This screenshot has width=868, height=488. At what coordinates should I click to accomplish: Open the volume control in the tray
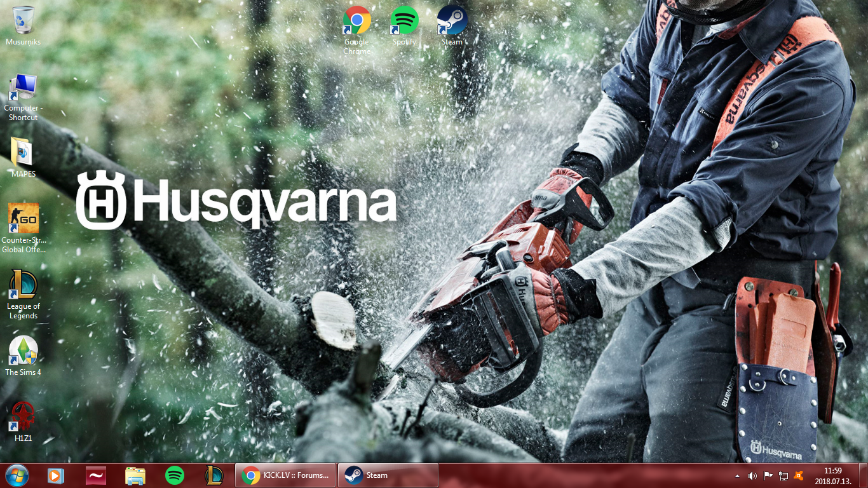pyautogui.click(x=752, y=475)
